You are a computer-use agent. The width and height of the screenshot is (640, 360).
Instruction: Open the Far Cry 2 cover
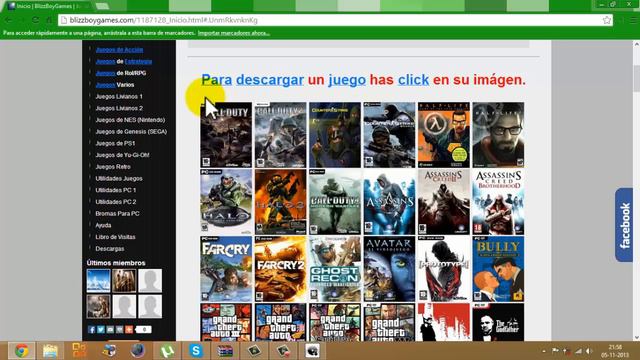point(280,269)
